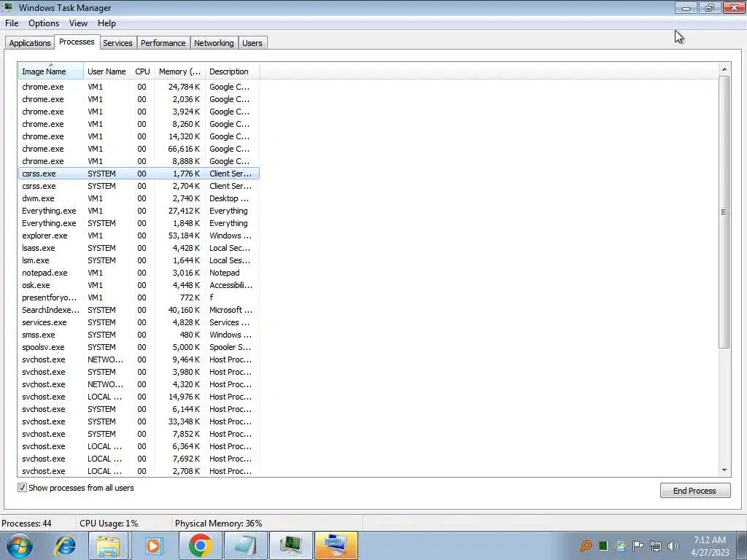Viewport: 747px width, 560px height.
Task: Switch to the Networking tab
Action: 214,43
